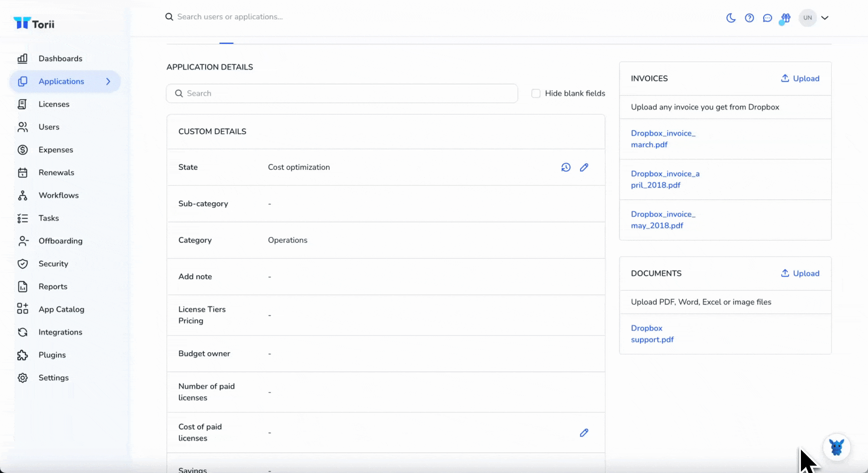
Task: Expand the Applications sidebar chevron
Action: click(x=108, y=81)
